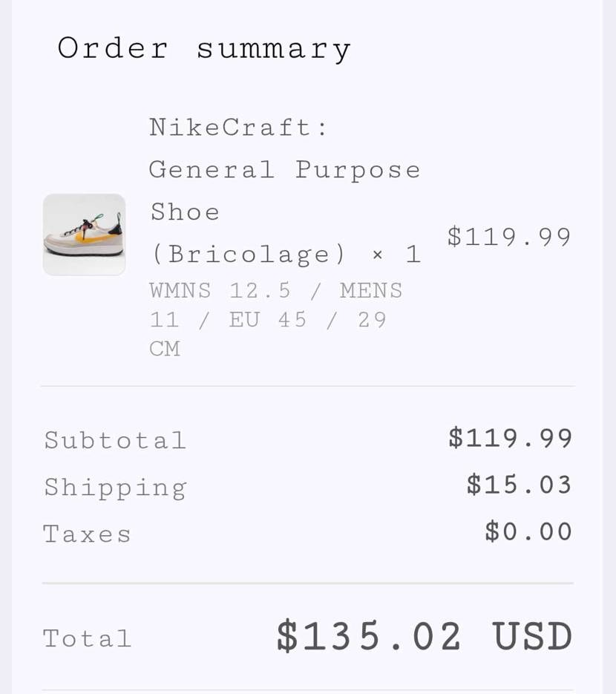Click the Shipping label
Viewport: 616px width, 694px height.
tap(115, 487)
